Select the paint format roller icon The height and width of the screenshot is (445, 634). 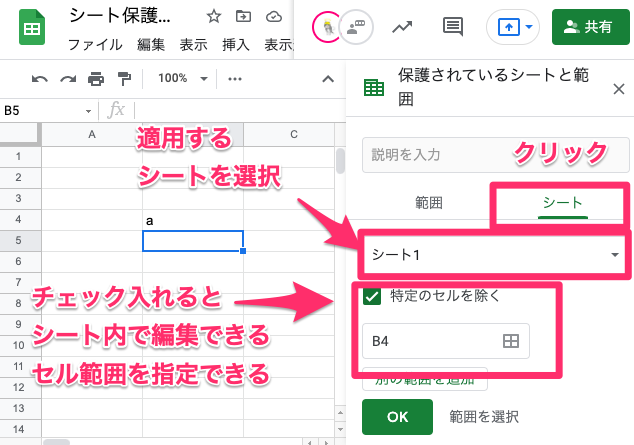pyautogui.click(x=124, y=79)
